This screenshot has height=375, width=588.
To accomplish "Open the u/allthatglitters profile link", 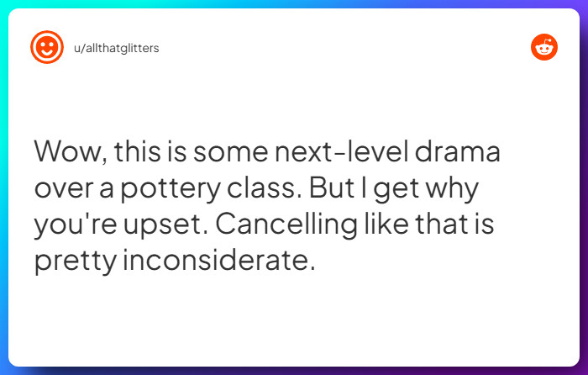I will click(117, 48).
